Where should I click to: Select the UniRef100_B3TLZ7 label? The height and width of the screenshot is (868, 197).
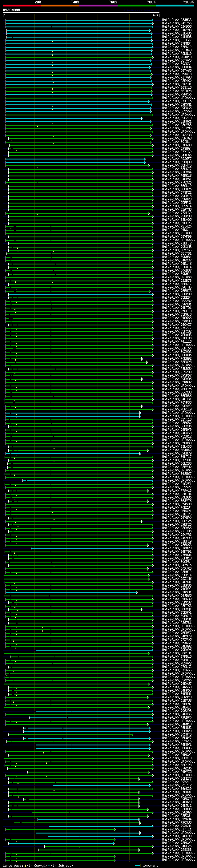(x=177, y=40)
